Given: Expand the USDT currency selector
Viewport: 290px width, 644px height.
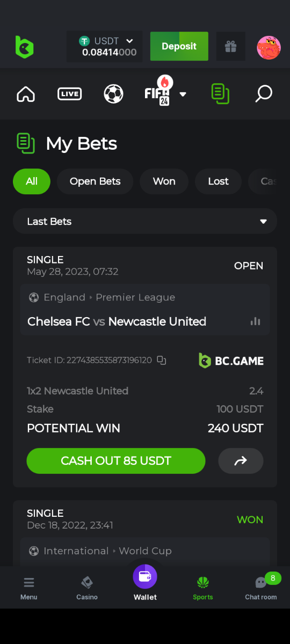Looking at the screenshot, I should click(105, 47).
